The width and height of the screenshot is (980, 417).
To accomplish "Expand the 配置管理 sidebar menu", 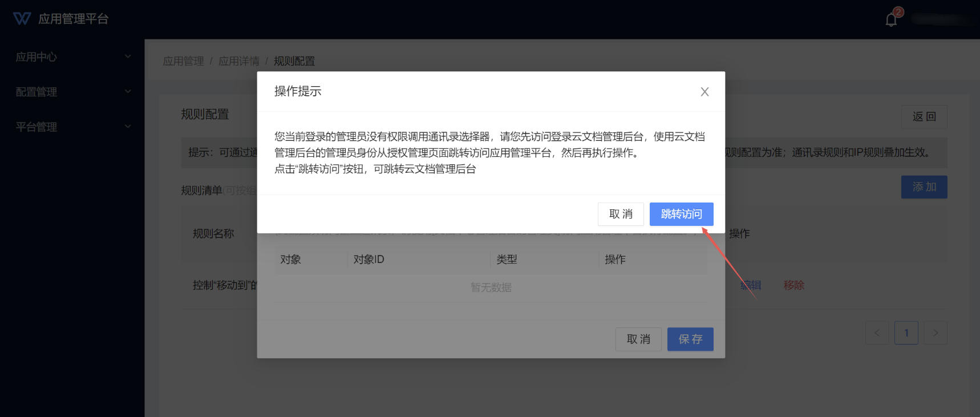I will (x=72, y=92).
